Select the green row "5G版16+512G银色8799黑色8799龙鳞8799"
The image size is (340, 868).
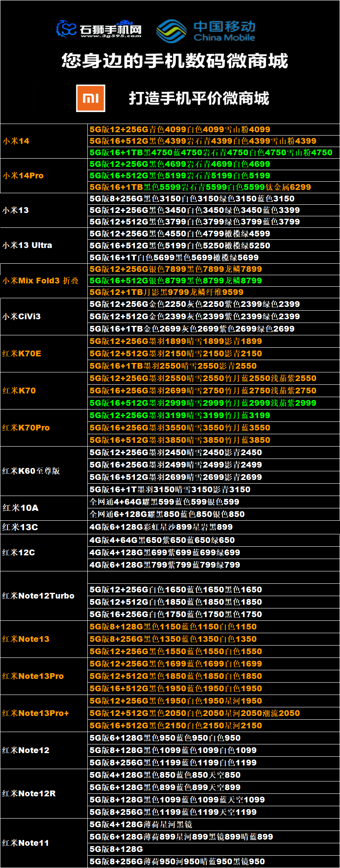[x=214, y=281]
